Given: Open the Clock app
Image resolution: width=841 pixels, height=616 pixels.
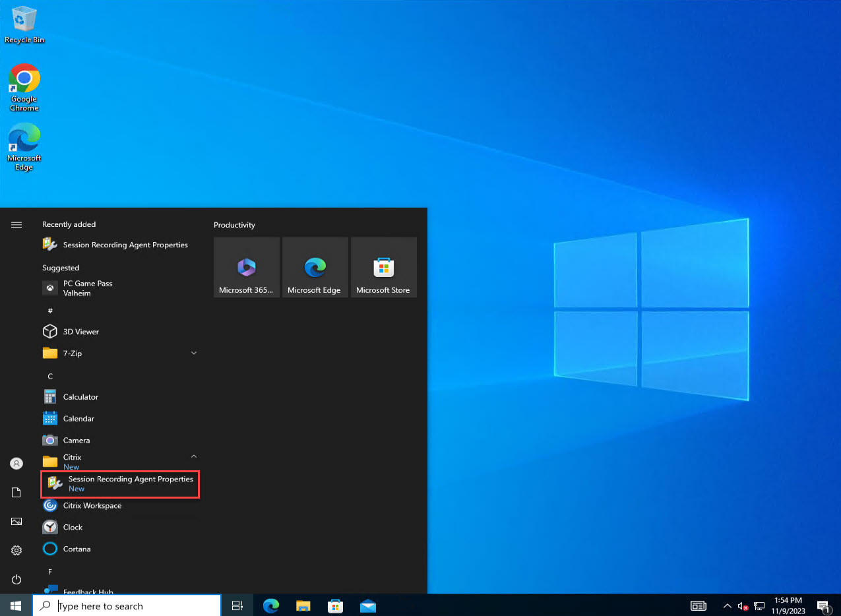Looking at the screenshot, I should point(71,527).
